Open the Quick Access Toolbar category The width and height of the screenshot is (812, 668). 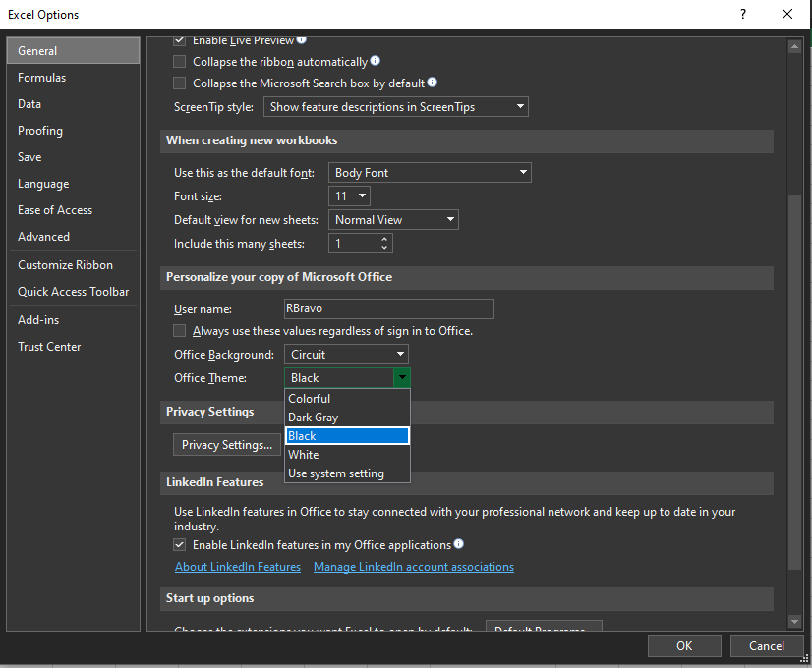73,292
